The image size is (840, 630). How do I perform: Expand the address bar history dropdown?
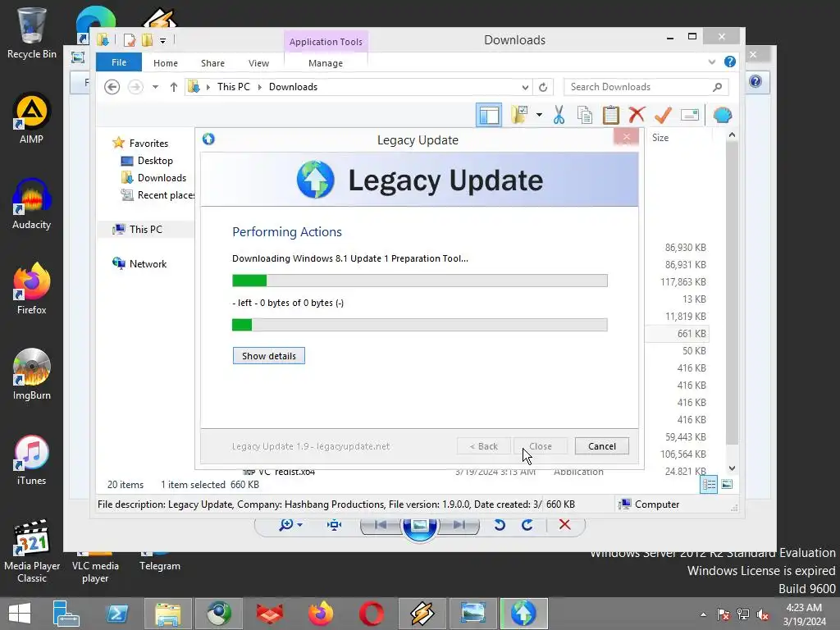tap(526, 87)
